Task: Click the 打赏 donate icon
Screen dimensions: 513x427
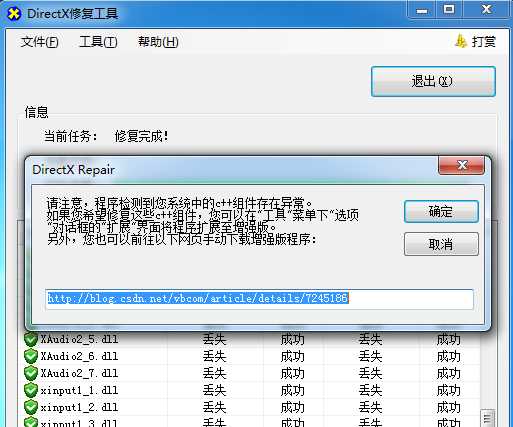Action: click(461, 41)
